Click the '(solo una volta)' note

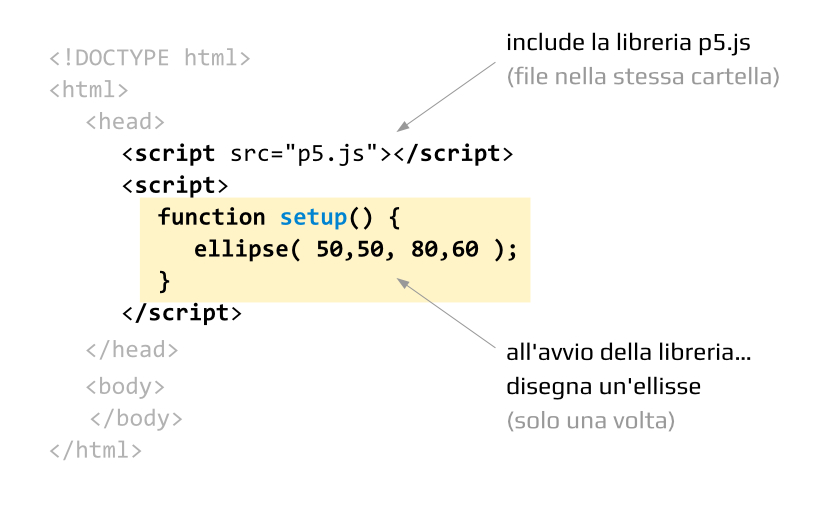[590, 421]
